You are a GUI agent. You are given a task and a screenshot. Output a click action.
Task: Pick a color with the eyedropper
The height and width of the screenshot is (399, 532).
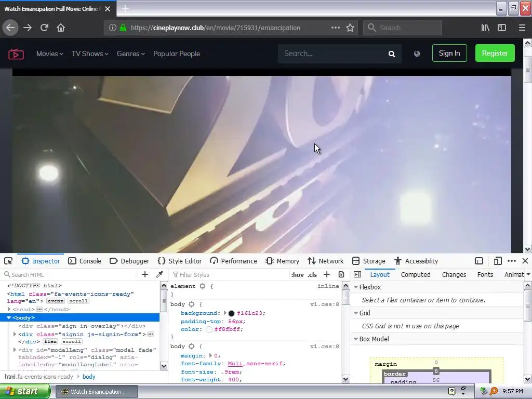[x=159, y=274]
